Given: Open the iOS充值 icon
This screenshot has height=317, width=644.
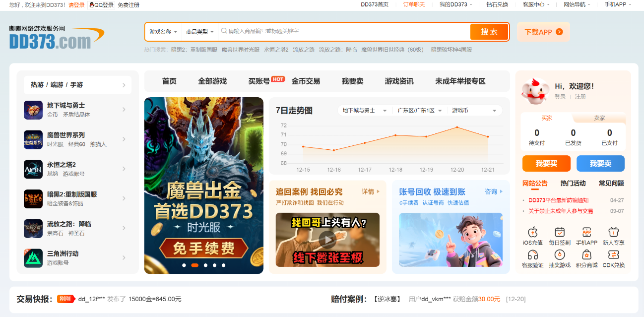Looking at the screenshot, I should pos(533,232).
